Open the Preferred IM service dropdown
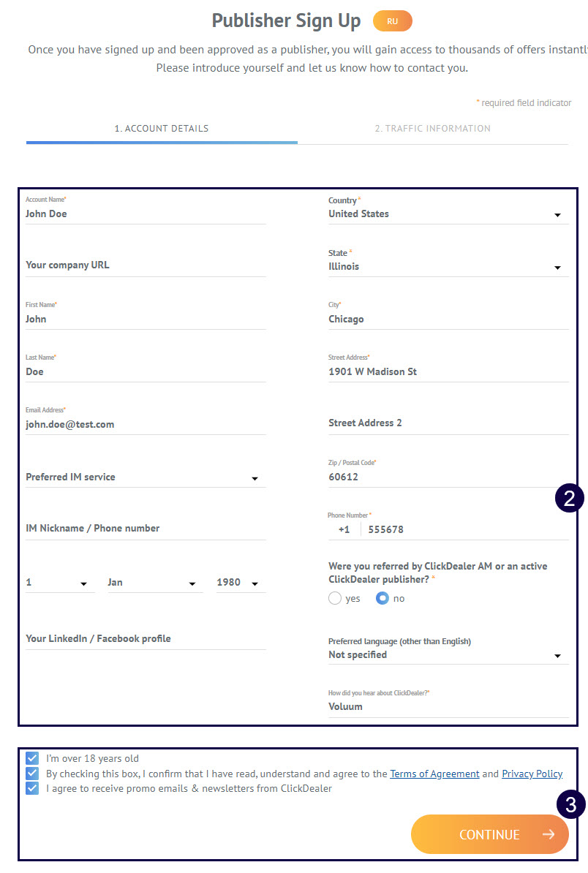Image resolution: width=588 pixels, height=873 pixels. pos(145,477)
